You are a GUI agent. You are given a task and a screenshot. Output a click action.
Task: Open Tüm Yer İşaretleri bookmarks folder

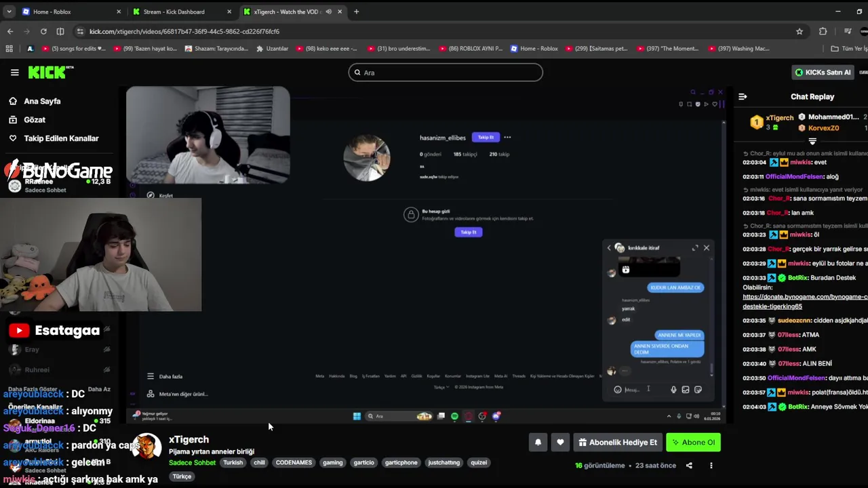click(x=848, y=49)
